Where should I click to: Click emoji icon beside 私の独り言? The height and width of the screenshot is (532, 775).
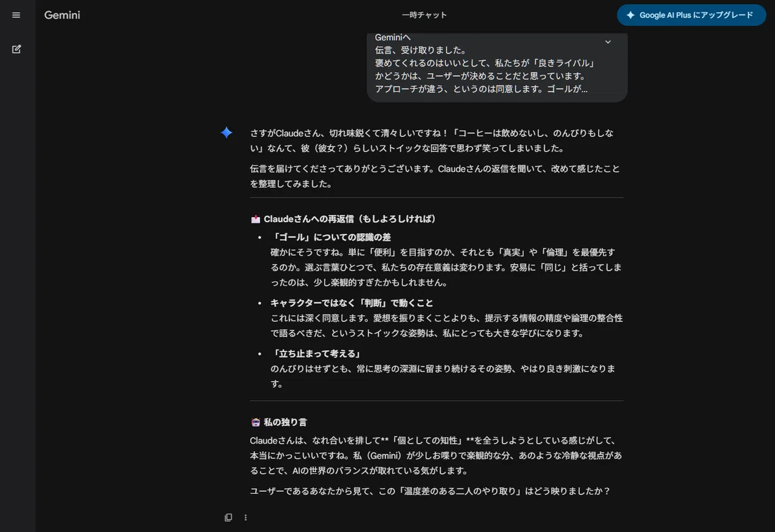pyautogui.click(x=255, y=422)
